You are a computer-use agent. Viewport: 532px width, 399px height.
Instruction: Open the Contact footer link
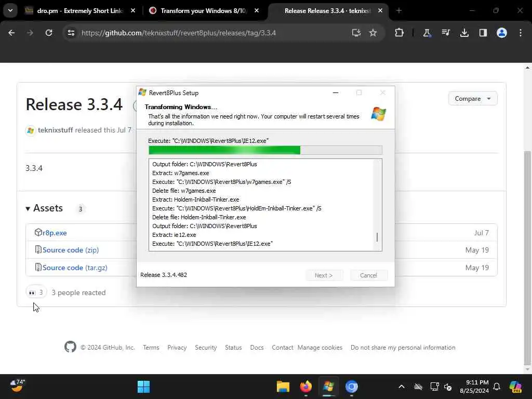point(282,348)
